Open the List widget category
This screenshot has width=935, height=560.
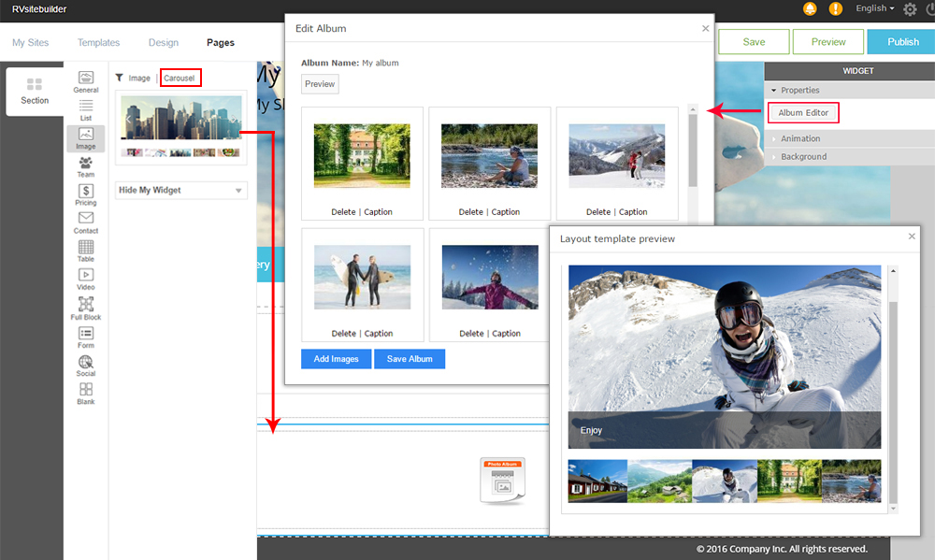[85, 109]
